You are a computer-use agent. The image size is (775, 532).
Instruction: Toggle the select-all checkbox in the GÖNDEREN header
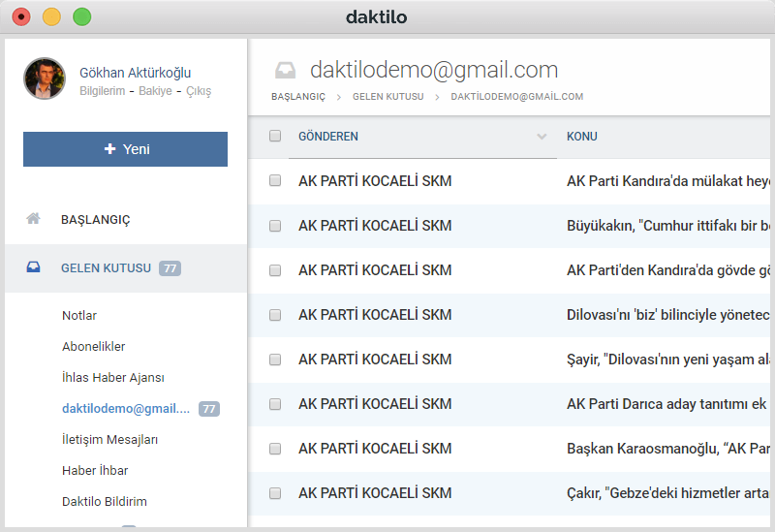click(275, 136)
